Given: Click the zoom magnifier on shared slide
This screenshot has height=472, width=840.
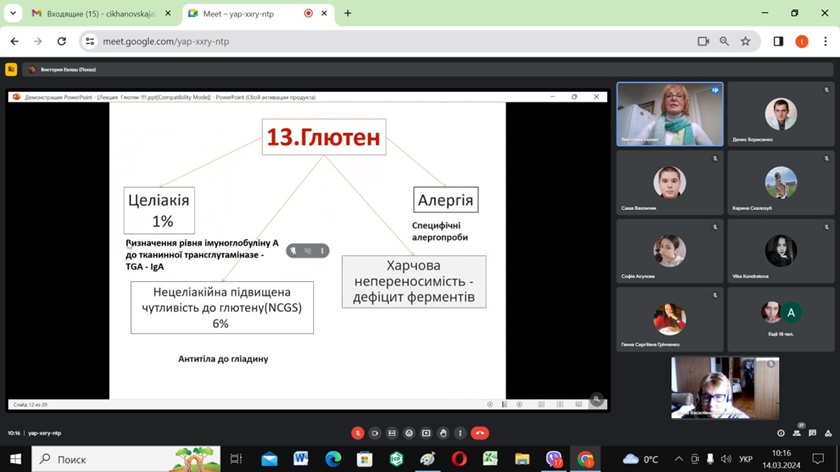Looking at the screenshot, I should [596, 399].
